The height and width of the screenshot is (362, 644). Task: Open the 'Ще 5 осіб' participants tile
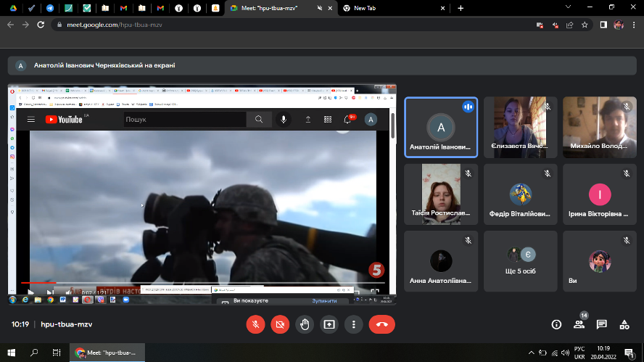click(x=520, y=261)
